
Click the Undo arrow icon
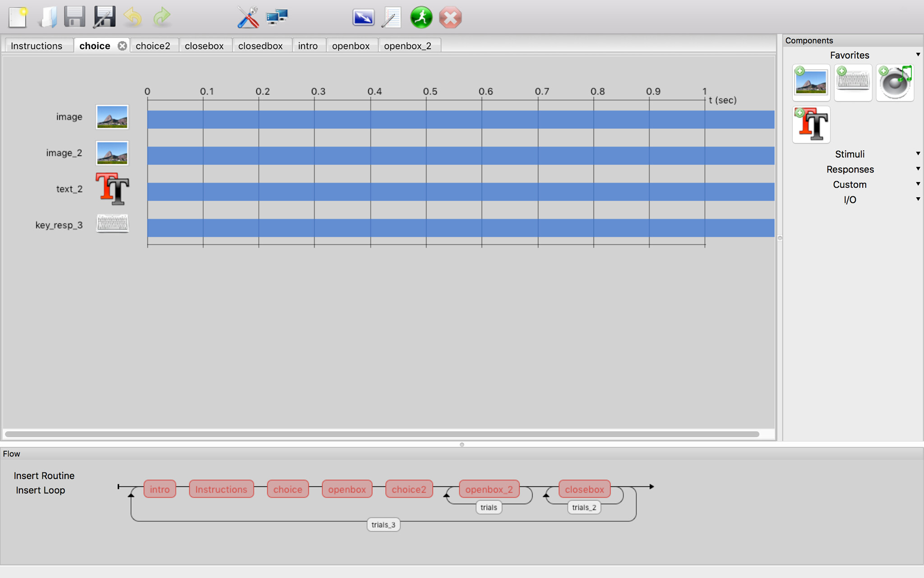[133, 18]
